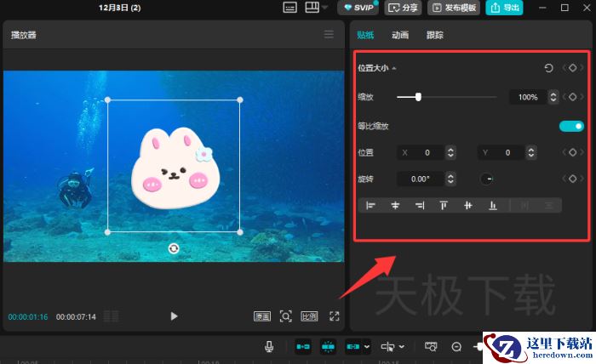Viewport: 596px width, 364px height.
Task: Click total duration 00:00:07:14
Action: 76,317
